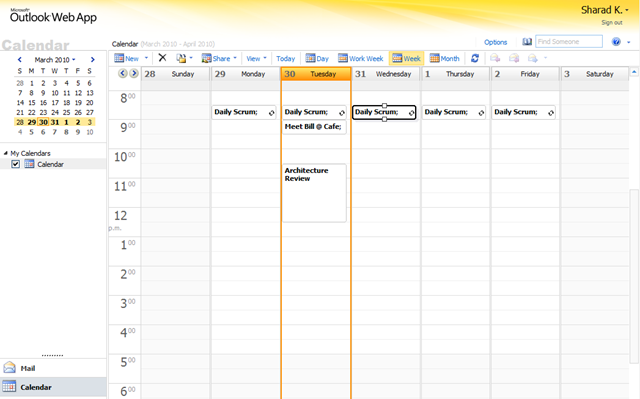
Task: Click into the Find Someone search field
Action: click(x=569, y=42)
